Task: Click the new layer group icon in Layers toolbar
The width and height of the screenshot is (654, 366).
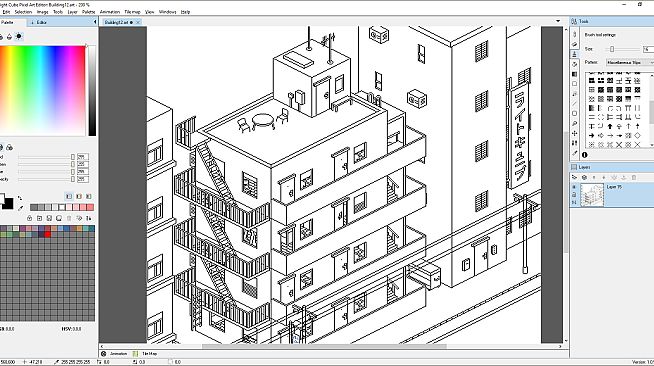Action: [x=584, y=178]
